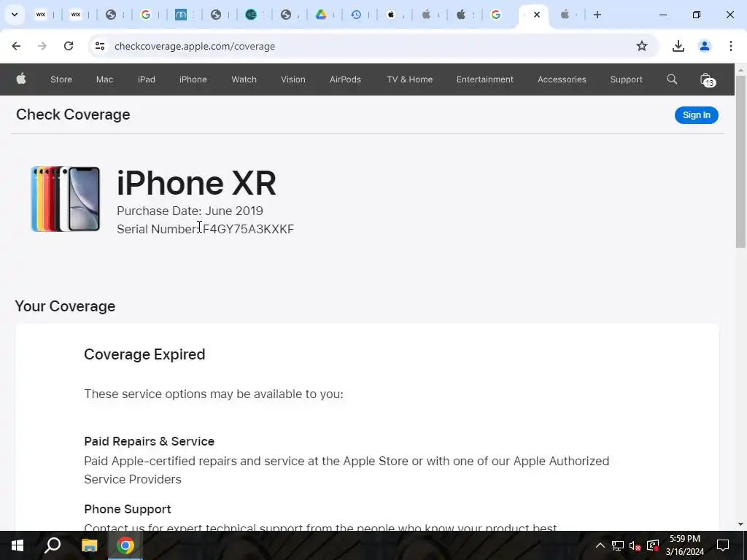This screenshot has height=560, width=747.
Task: Switch to the second Wix tab
Action: [x=76, y=15]
